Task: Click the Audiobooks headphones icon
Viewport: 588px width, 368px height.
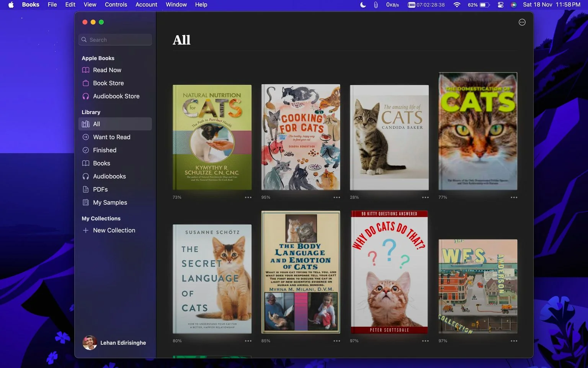Action: pyautogui.click(x=86, y=176)
